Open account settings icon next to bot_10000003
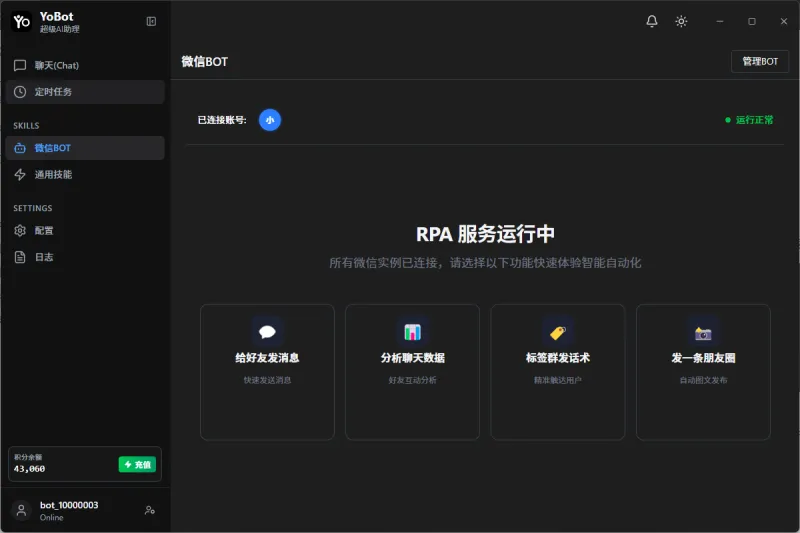 tap(149, 510)
